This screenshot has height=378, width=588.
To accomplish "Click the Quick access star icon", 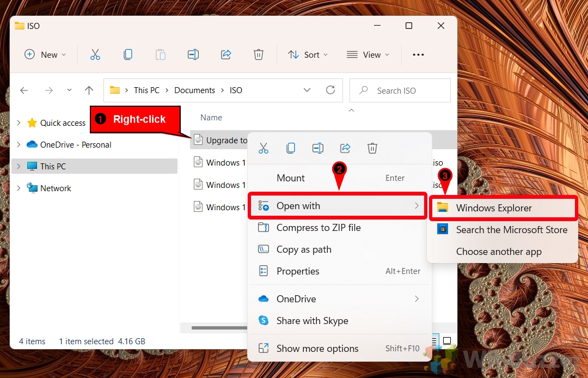I will click(x=32, y=123).
